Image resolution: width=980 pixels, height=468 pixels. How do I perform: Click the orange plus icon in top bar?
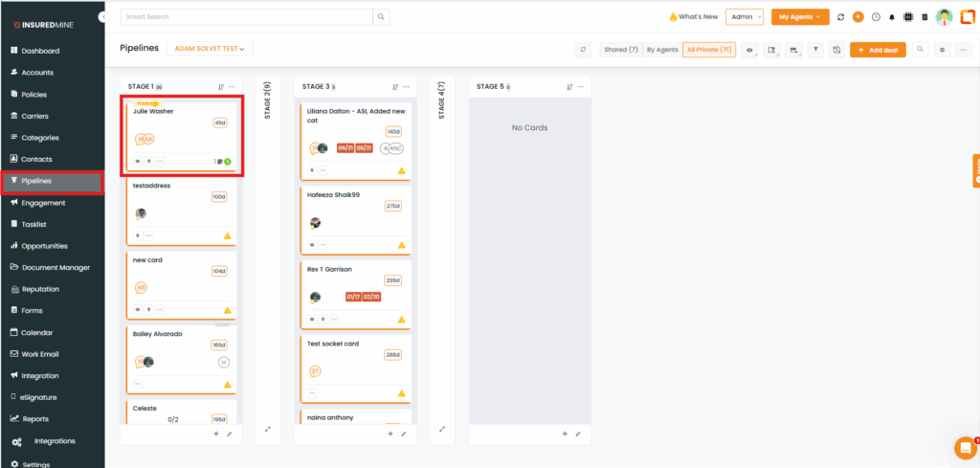tap(857, 17)
